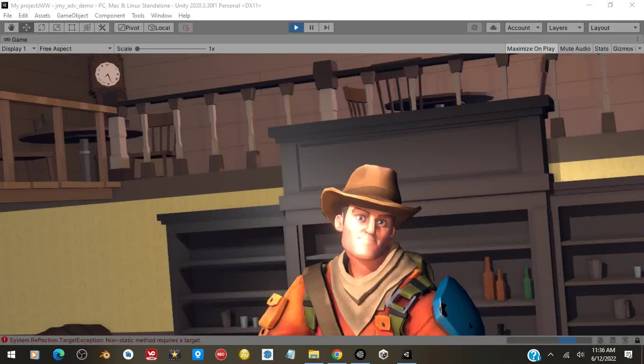Open the Layers dropdown
The height and width of the screenshot is (364, 644).
[x=565, y=27]
